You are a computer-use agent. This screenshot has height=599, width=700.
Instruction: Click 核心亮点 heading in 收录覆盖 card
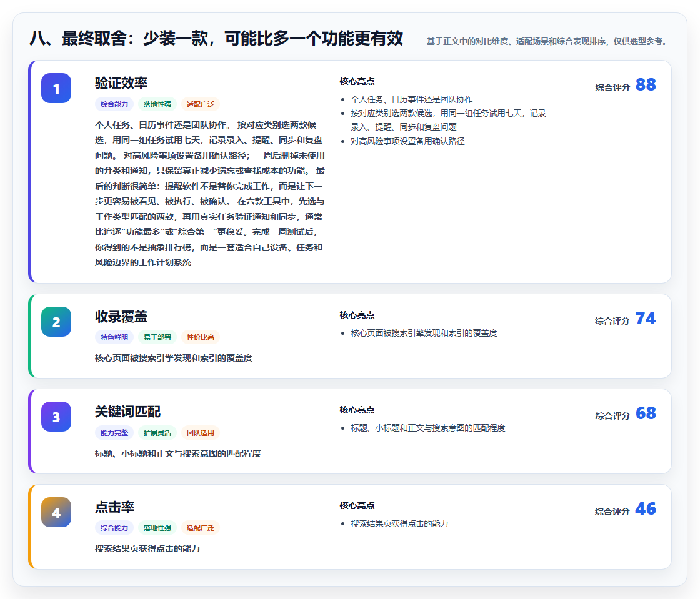(357, 315)
